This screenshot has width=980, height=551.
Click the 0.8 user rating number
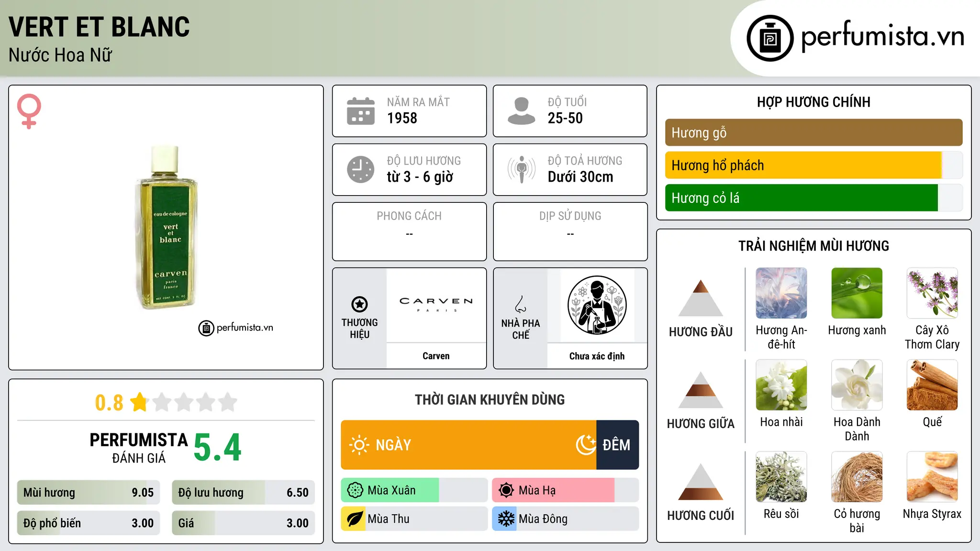109,402
